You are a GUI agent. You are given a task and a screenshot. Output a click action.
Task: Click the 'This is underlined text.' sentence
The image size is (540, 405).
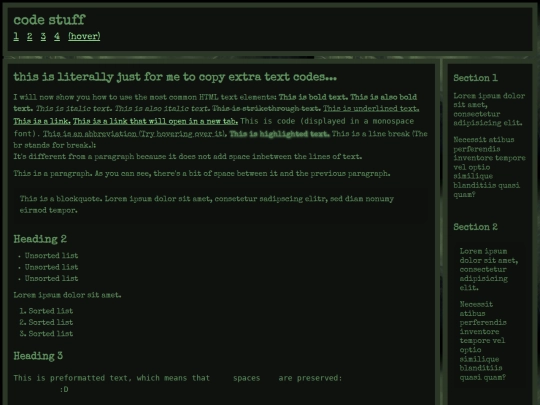pyautogui.click(x=371, y=108)
